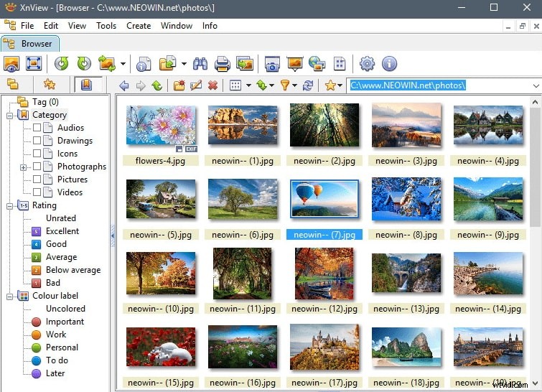Expand the address path dropdown
The height and width of the screenshot is (392, 542).
(x=536, y=85)
